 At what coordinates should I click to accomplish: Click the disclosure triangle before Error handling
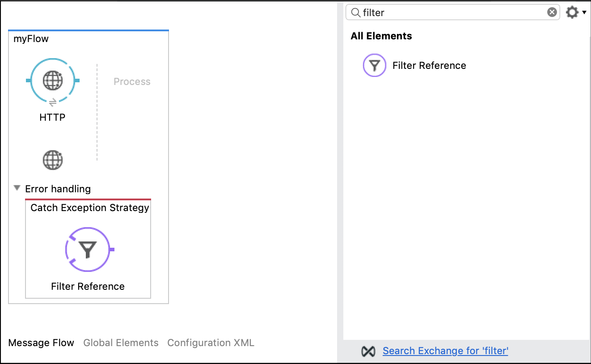(x=17, y=188)
